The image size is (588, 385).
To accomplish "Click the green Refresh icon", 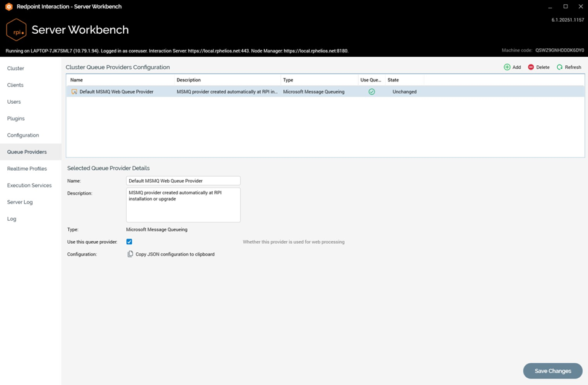I will point(560,67).
